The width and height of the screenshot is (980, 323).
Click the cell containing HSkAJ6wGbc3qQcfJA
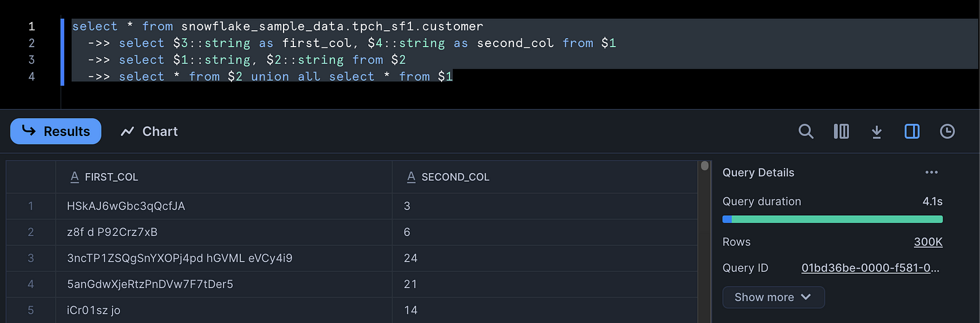click(x=224, y=206)
